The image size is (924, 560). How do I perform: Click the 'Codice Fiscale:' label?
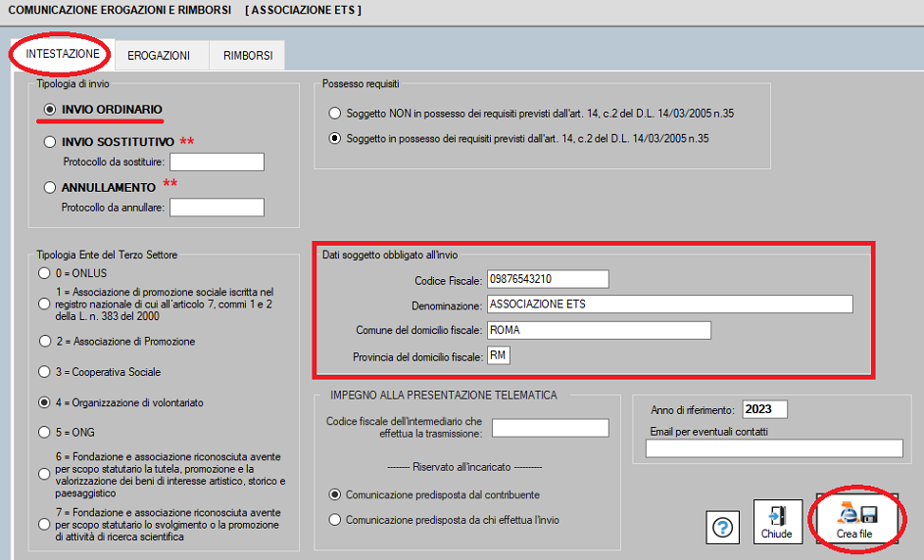[x=449, y=281]
